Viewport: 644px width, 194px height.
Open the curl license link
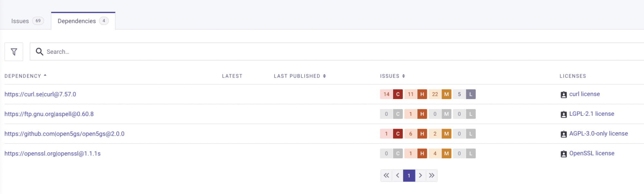point(584,94)
